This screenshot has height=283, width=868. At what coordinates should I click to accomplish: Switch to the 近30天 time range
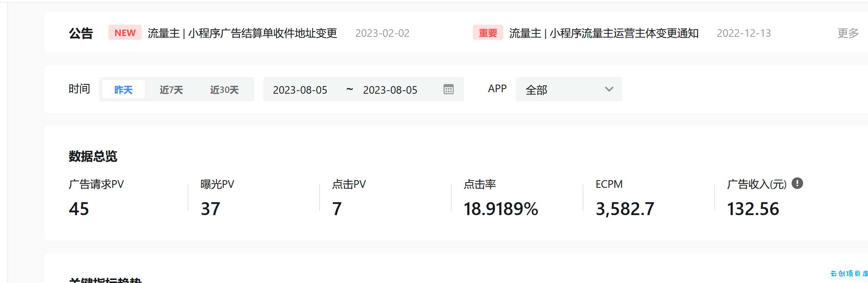click(x=224, y=90)
